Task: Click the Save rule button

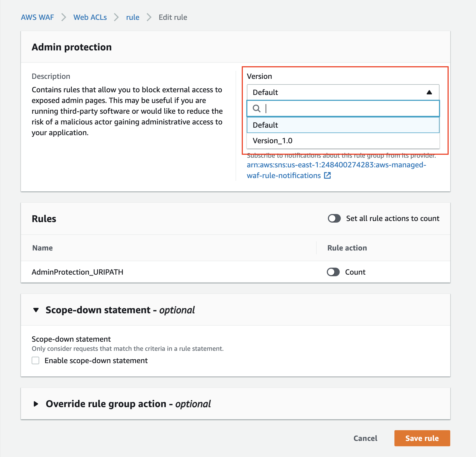Action: tap(422, 438)
